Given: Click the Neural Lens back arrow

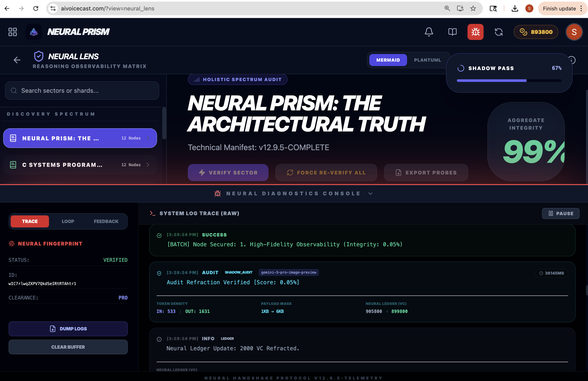Looking at the screenshot, I should (x=17, y=60).
